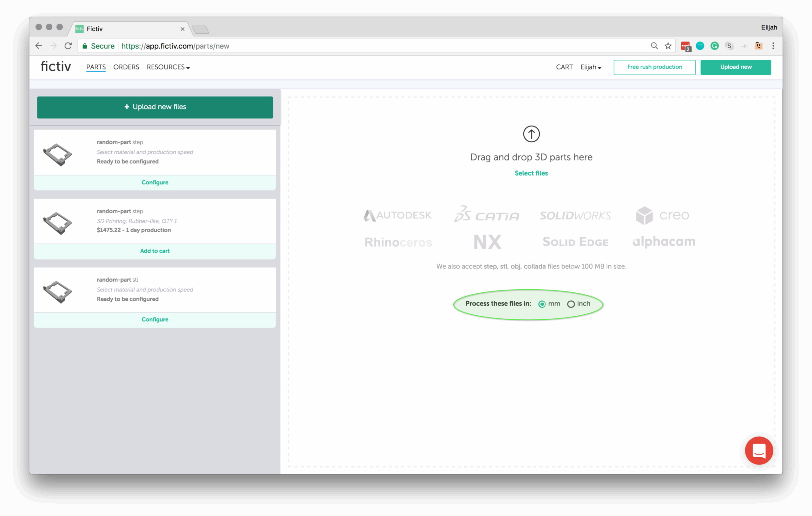Click thumbnail of first random-part.step
Image resolution: width=812 pixels, height=516 pixels.
(x=58, y=155)
